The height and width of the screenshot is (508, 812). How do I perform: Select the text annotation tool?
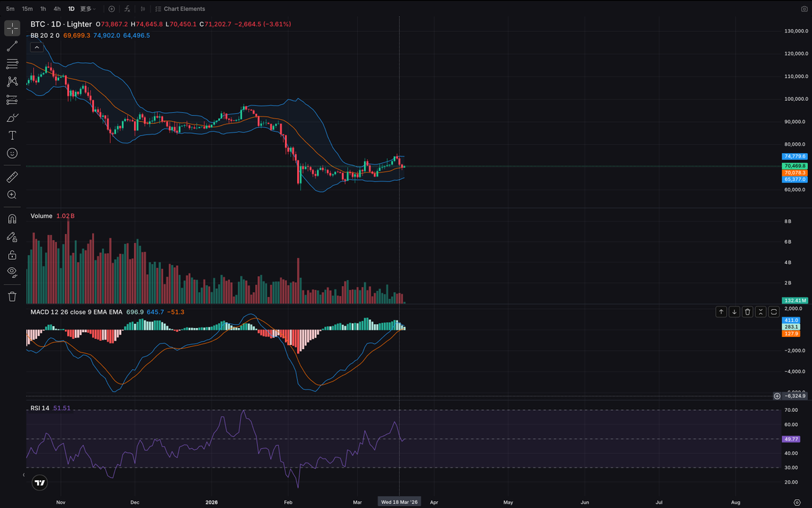(x=12, y=135)
